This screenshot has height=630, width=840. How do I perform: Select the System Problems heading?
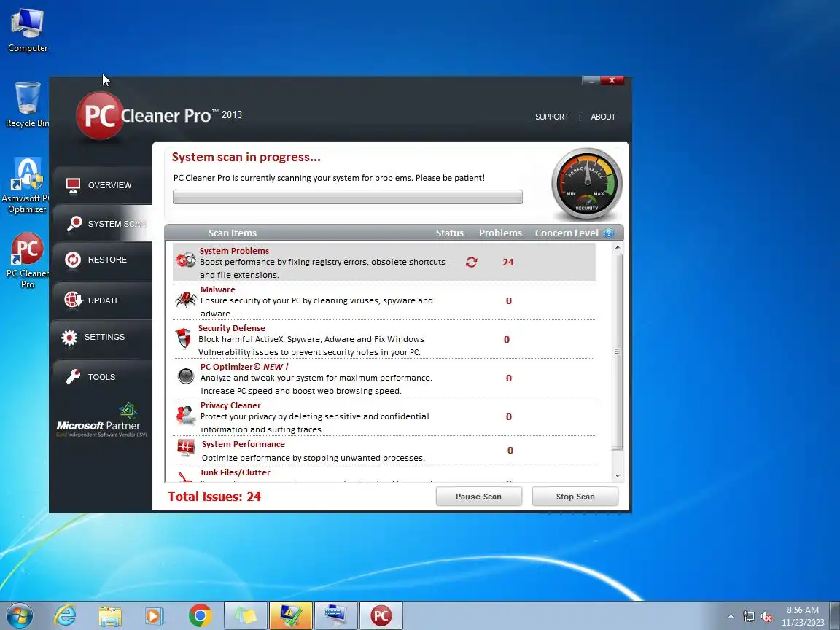click(x=234, y=251)
